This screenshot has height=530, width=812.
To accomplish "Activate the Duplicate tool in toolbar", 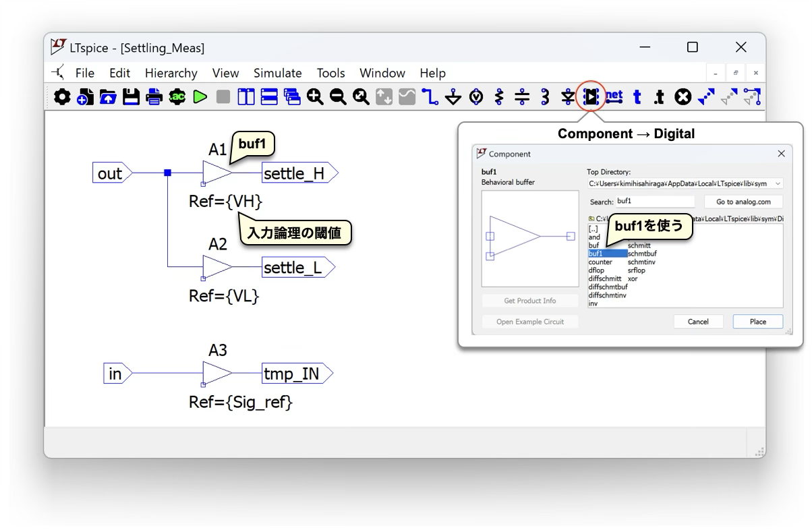I will (706, 97).
